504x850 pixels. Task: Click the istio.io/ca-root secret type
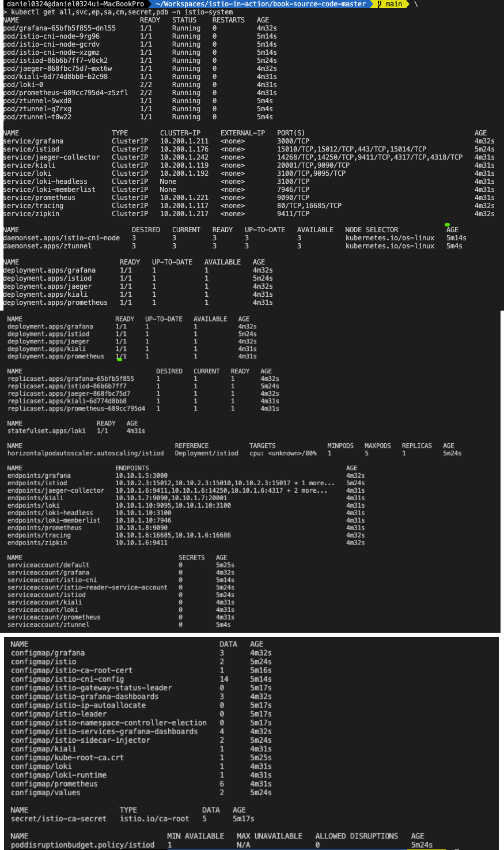[x=154, y=818]
